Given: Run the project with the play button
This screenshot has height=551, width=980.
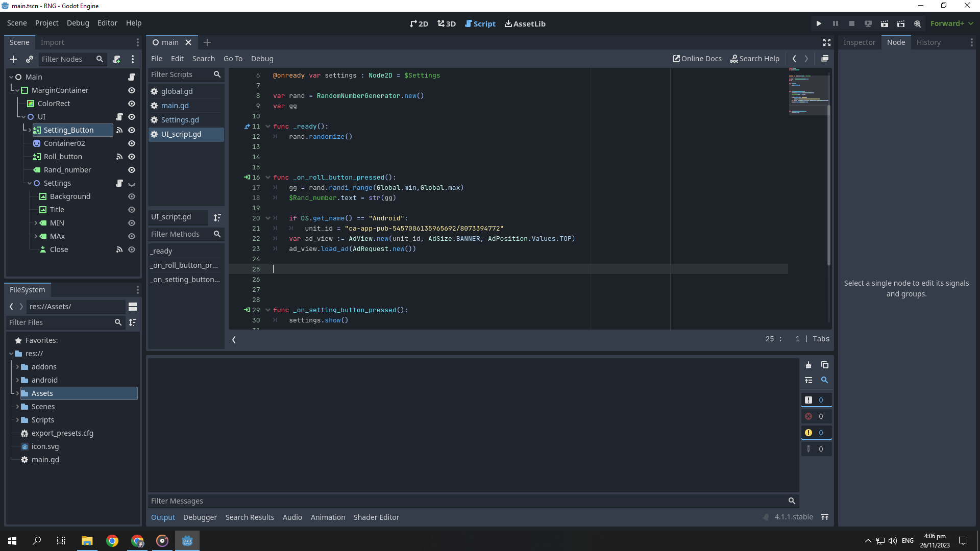Looking at the screenshot, I should (819, 23).
